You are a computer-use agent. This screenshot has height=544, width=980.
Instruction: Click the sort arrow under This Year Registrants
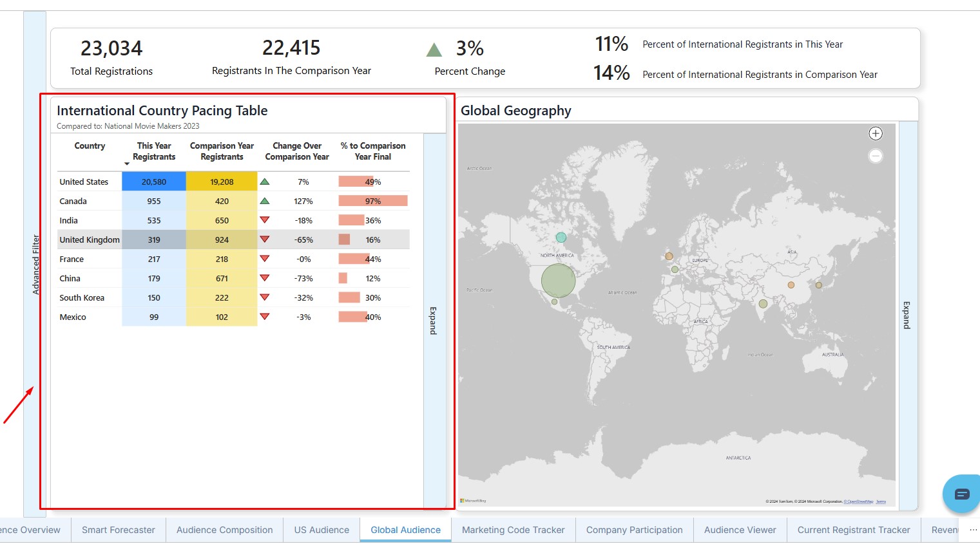127,164
